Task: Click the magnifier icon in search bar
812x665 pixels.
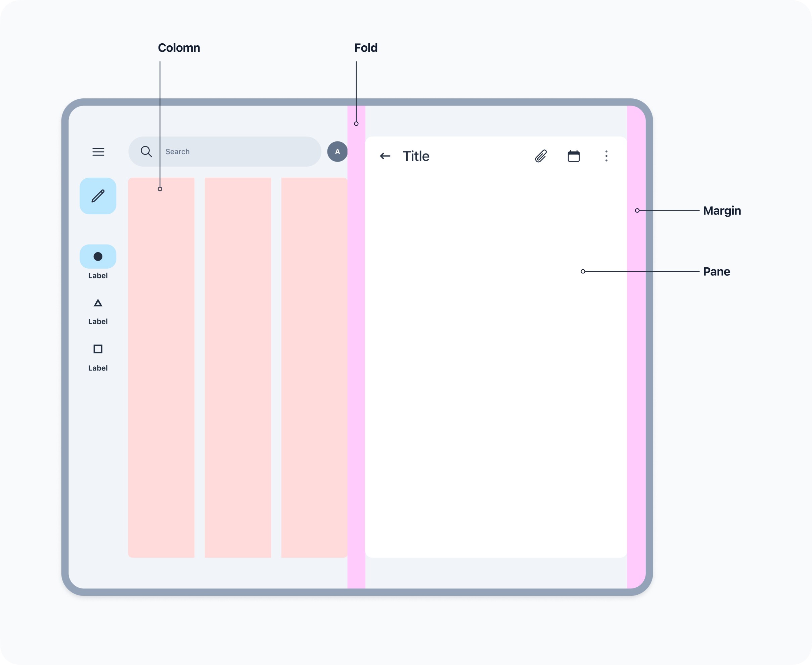Action: point(146,151)
